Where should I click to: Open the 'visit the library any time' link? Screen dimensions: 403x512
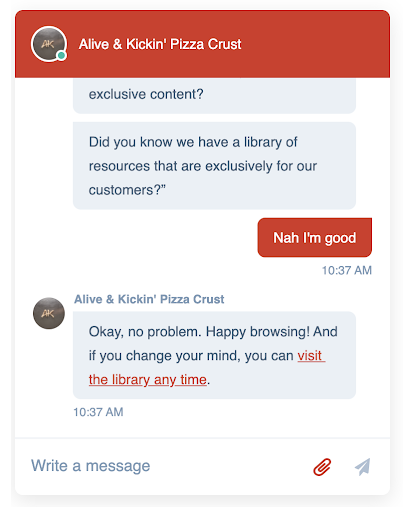click(207, 367)
